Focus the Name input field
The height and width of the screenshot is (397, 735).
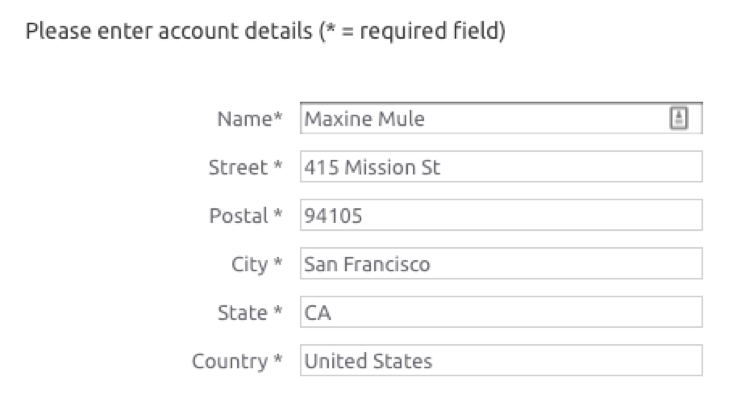click(x=501, y=118)
